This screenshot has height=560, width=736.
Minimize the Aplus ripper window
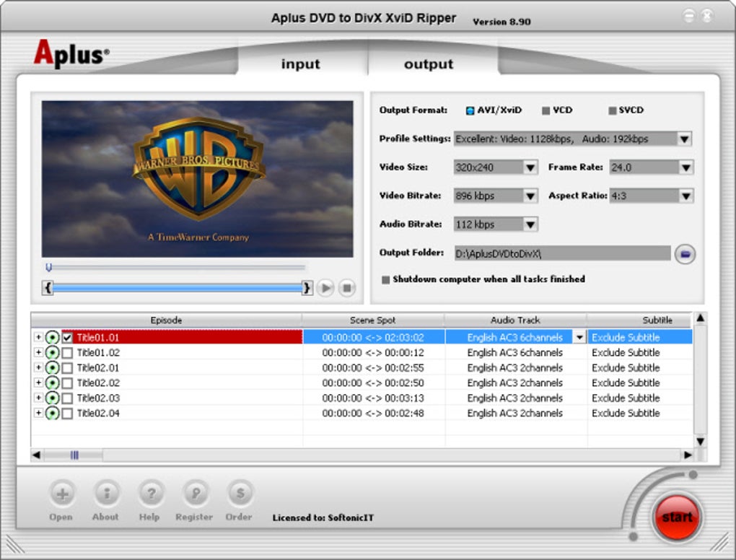pyautogui.click(x=688, y=16)
